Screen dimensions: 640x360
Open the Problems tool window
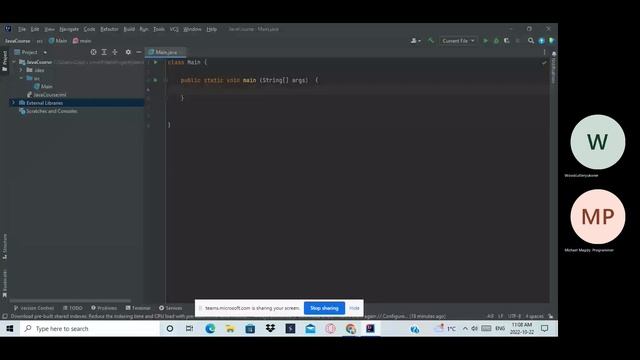coord(104,308)
